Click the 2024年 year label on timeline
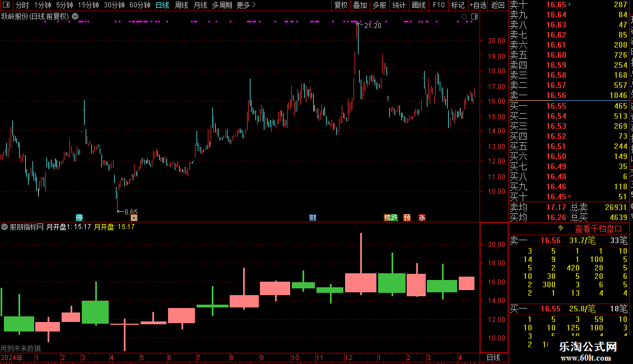 point(12,357)
